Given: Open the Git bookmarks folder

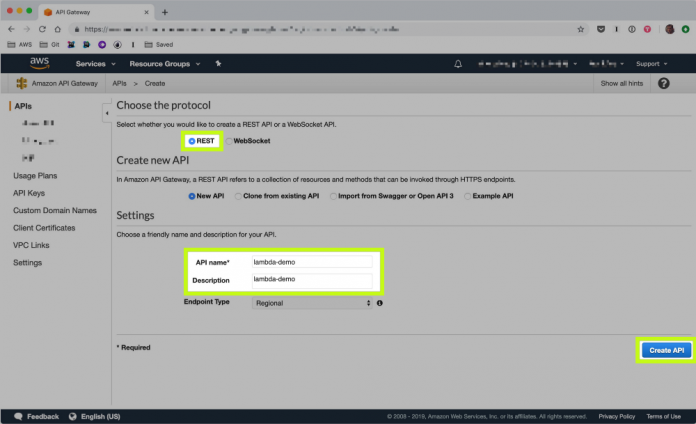Looking at the screenshot, I should coord(49,44).
